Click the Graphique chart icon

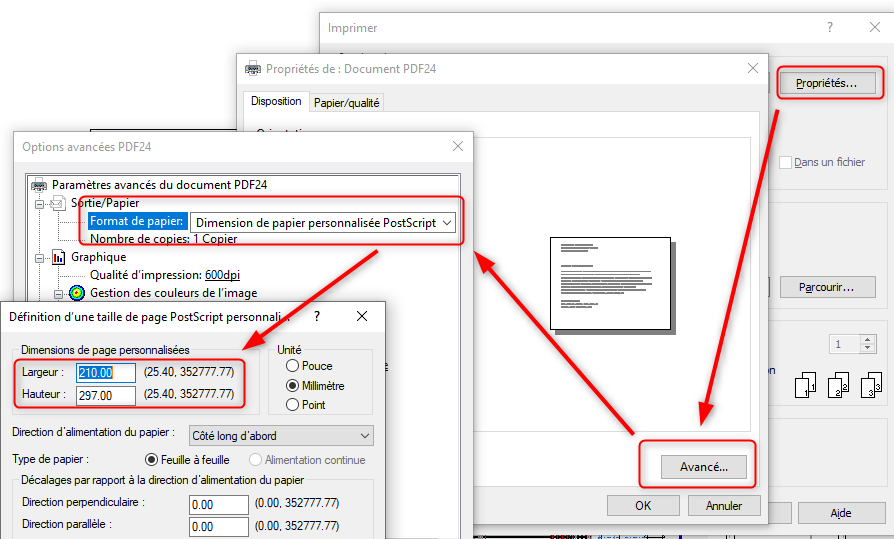pos(58,257)
